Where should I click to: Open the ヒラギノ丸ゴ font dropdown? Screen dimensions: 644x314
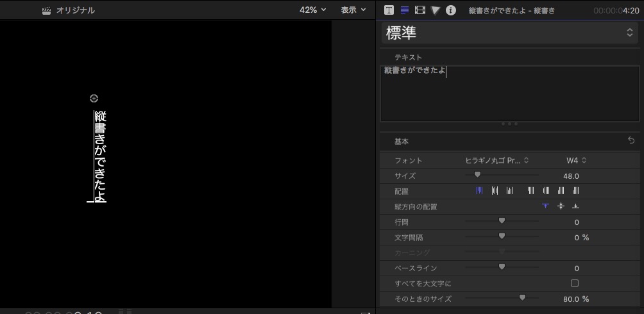497,160
